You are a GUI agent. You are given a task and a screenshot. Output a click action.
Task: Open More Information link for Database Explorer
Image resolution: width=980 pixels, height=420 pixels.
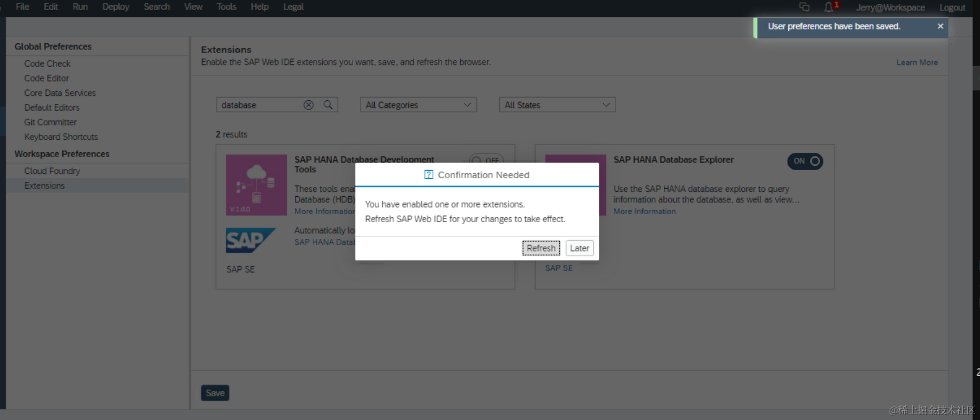pyautogui.click(x=645, y=211)
